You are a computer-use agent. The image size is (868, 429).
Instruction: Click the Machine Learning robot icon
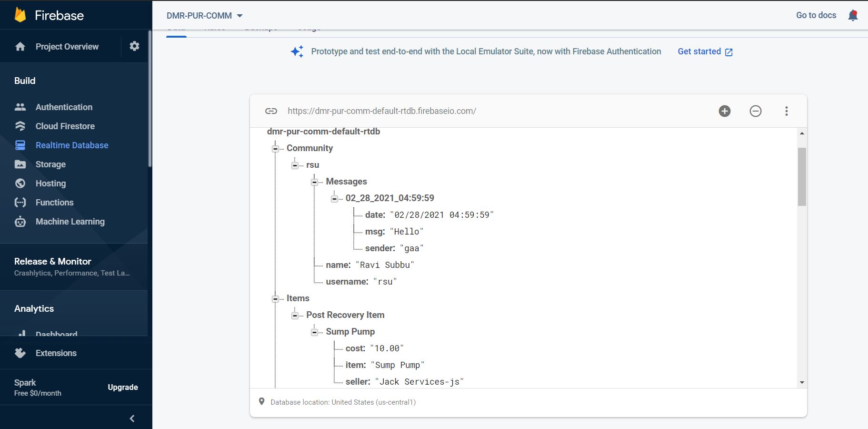(x=20, y=222)
